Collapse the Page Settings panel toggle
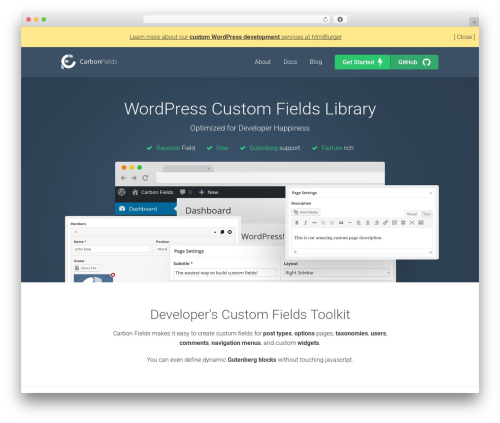Viewport: 500px width, 423px height. 430,193
